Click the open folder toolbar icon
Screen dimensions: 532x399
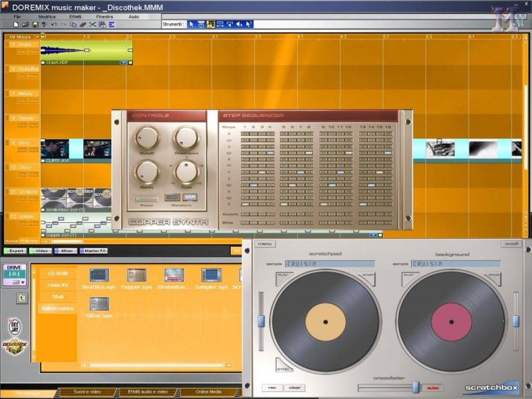coord(25,25)
